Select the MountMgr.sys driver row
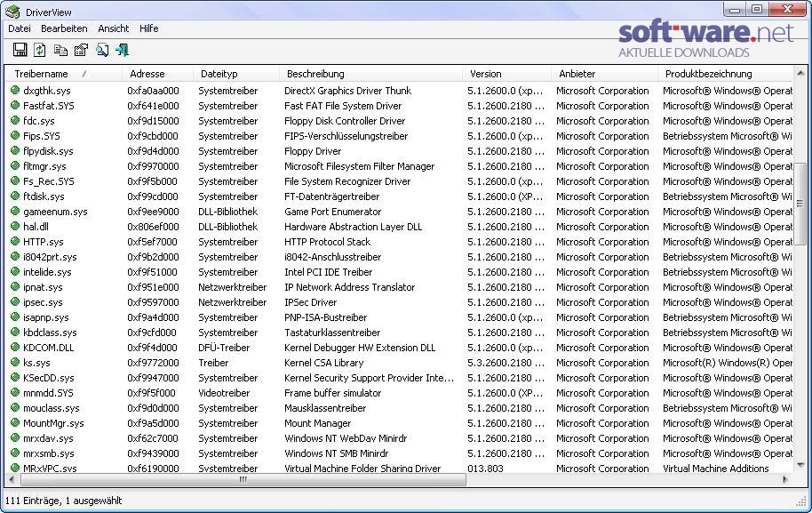Screen dimensions: 812x513 click(x=399, y=423)
